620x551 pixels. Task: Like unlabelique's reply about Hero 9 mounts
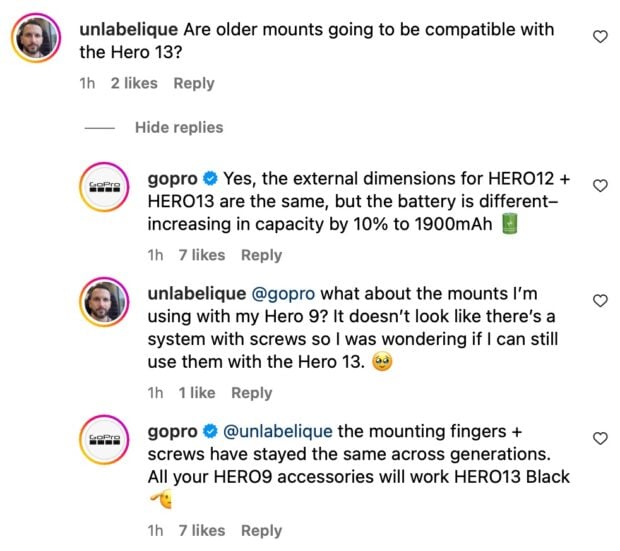(x=600, y=301)
